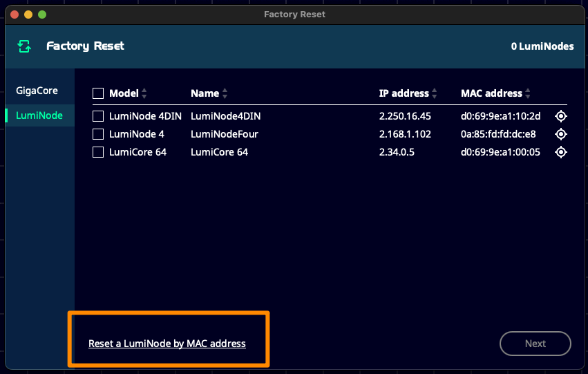Sort list using Name column arrows

225,93
